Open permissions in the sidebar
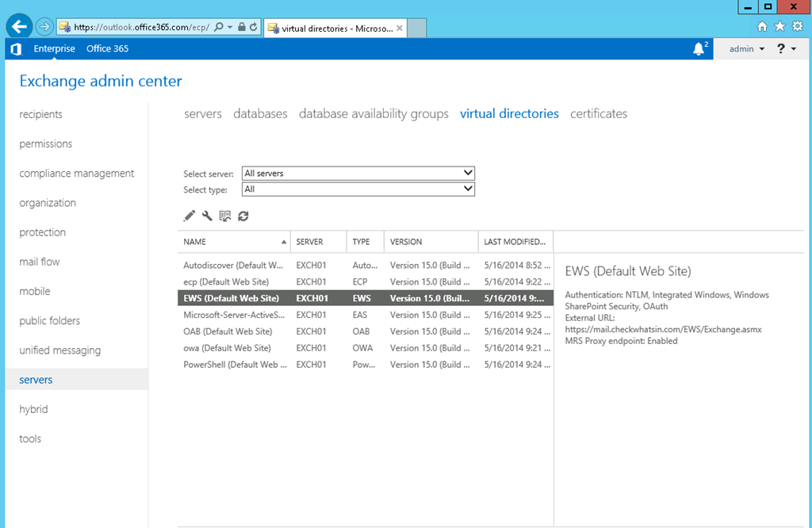 coord(46,144)
